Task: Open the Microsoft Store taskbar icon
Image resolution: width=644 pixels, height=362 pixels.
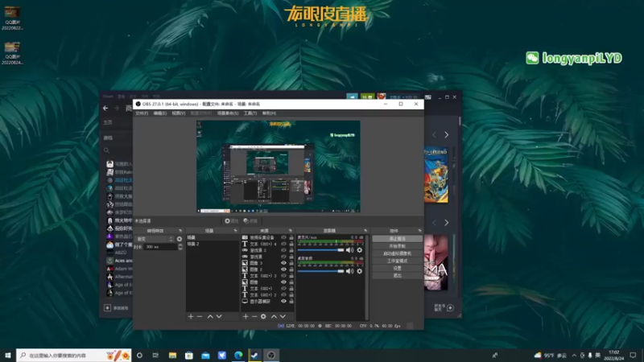Action: 189,355
